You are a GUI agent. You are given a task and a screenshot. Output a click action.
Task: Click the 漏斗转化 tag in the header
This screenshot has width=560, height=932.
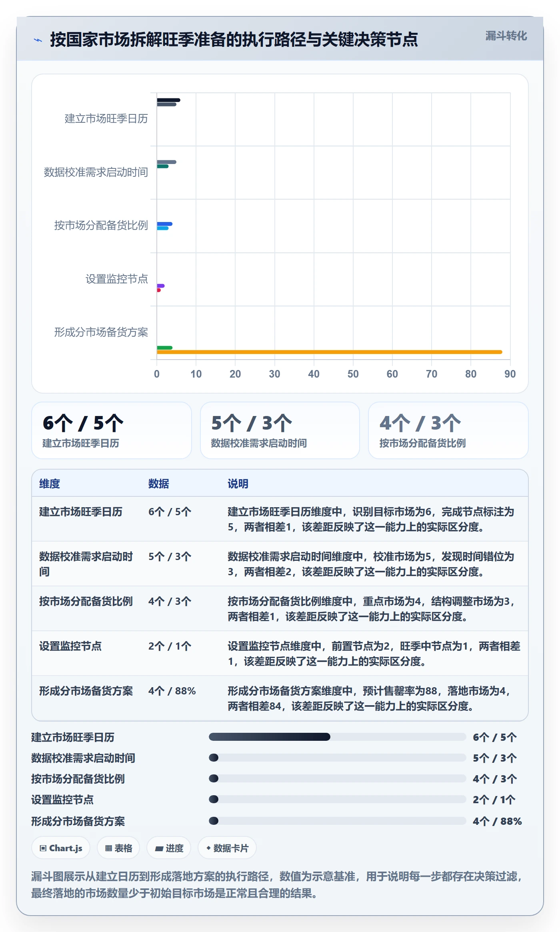506,36
